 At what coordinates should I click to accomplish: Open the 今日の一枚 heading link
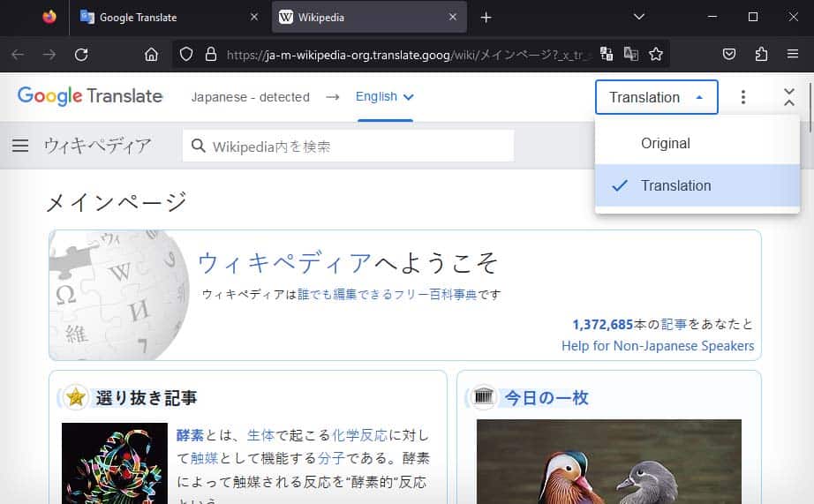click(546, 398)
